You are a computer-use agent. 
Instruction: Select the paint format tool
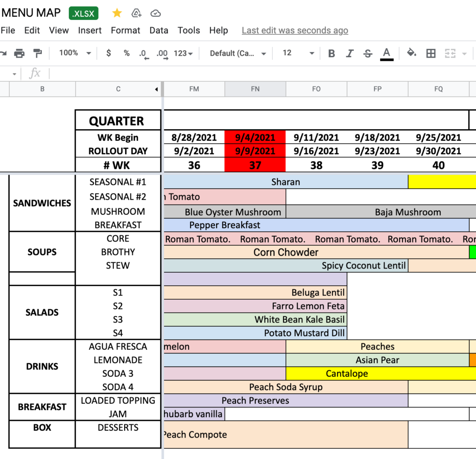(x=38, y=53)
